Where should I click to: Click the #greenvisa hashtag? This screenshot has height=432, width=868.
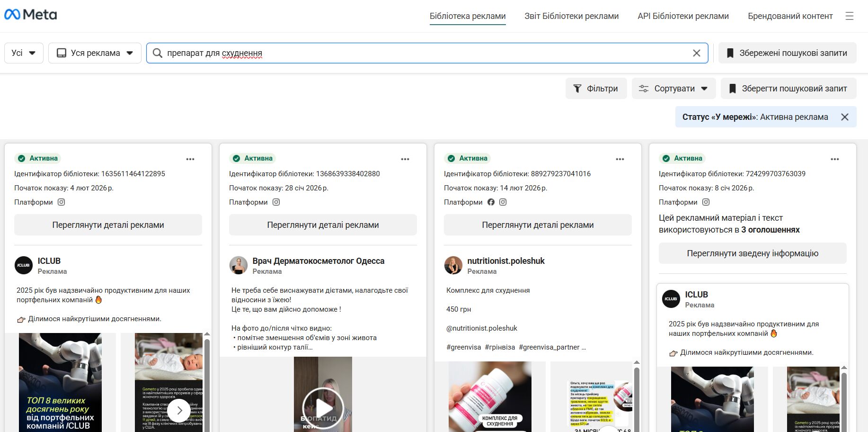click(x=464, y=347)
